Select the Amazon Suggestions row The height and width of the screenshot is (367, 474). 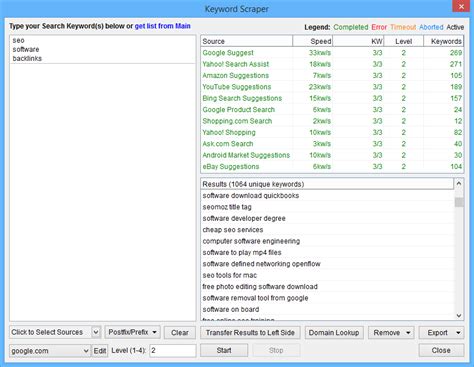[332, 75]
